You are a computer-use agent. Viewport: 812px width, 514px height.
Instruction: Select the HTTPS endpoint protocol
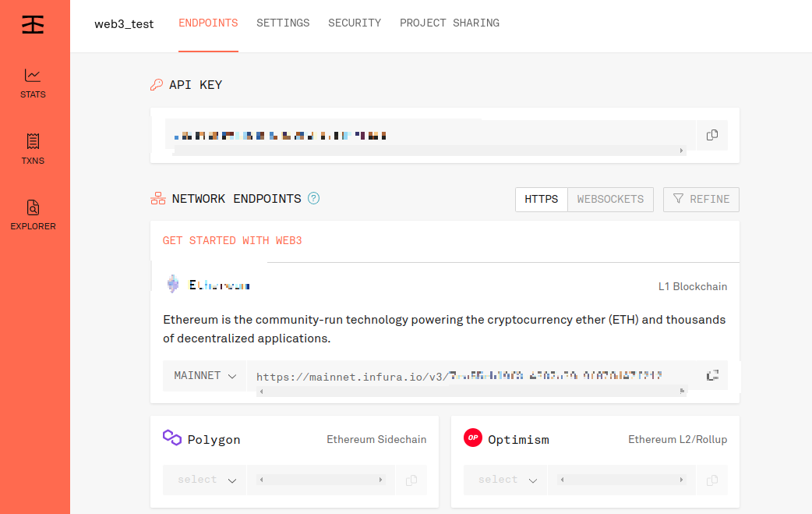pos(541,200)
